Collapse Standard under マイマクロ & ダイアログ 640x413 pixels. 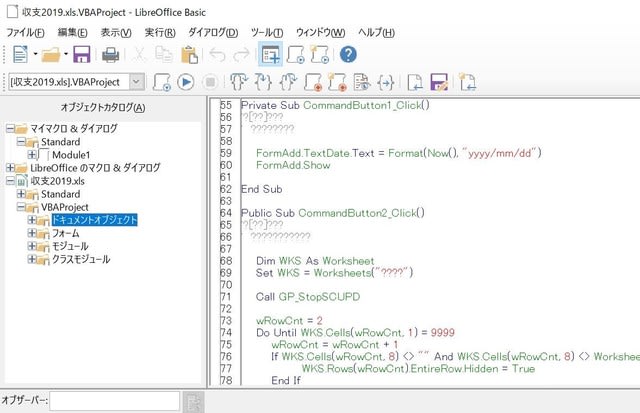tap(21, 142)
